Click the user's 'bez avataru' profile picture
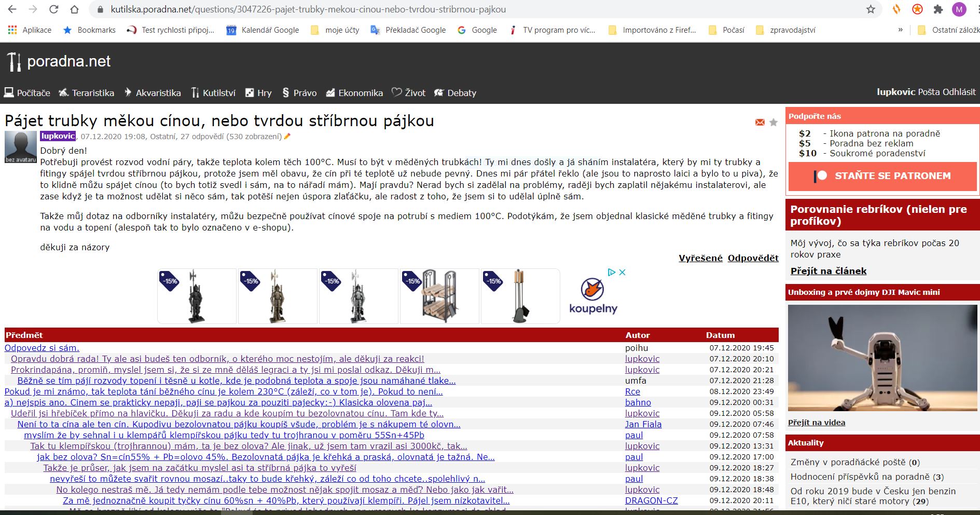980x515 pixels. tap(21, 147)
